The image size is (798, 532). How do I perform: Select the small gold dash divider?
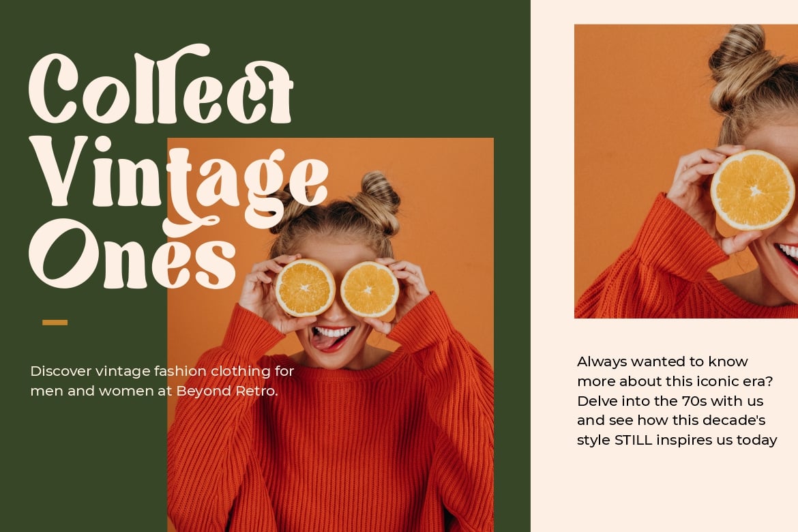pos(55,322)
